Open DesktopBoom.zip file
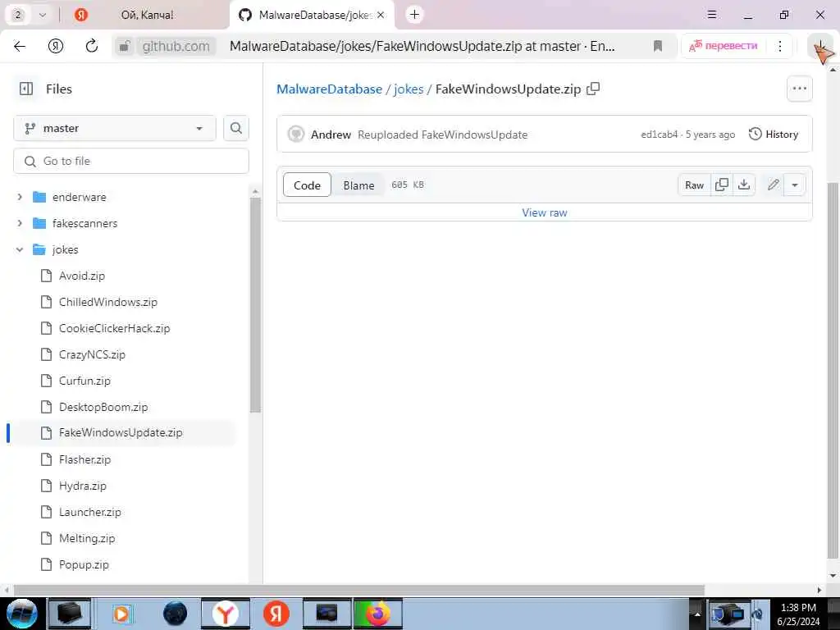Image resolution: width=840 pixels, height=630 pixels. pos(103,407)
